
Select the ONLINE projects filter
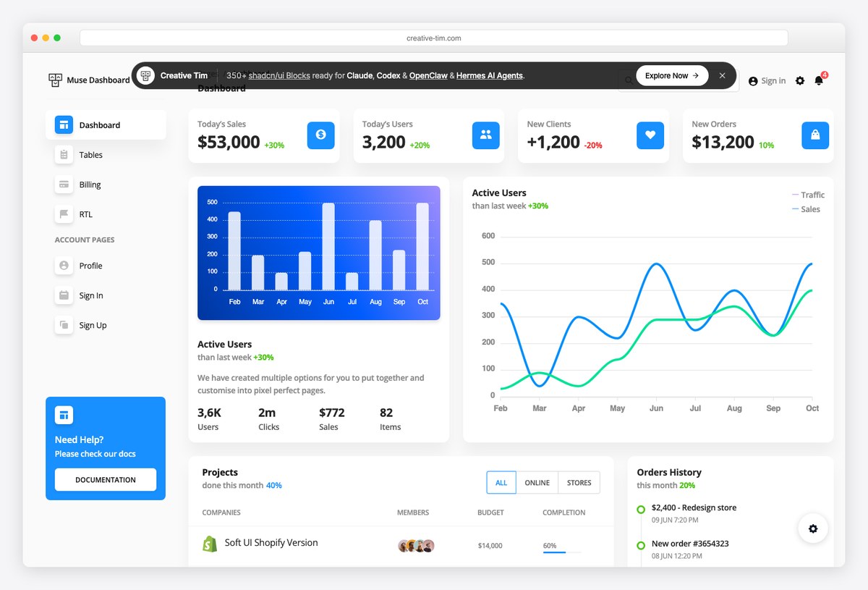pos(537,482)
